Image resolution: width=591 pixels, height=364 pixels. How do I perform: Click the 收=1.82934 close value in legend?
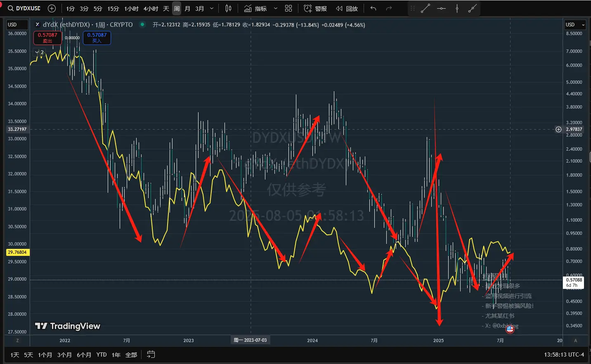256,25
